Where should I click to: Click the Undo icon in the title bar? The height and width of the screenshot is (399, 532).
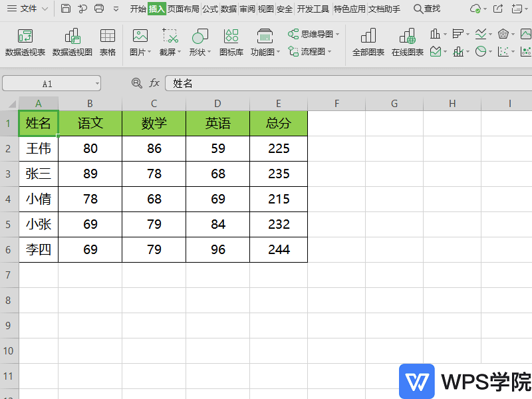point(81,9)
